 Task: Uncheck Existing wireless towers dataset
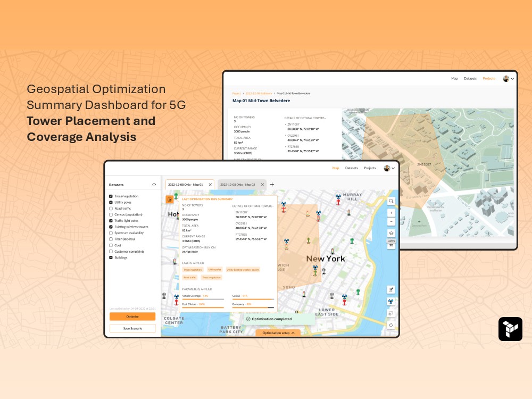coord(111,227)
